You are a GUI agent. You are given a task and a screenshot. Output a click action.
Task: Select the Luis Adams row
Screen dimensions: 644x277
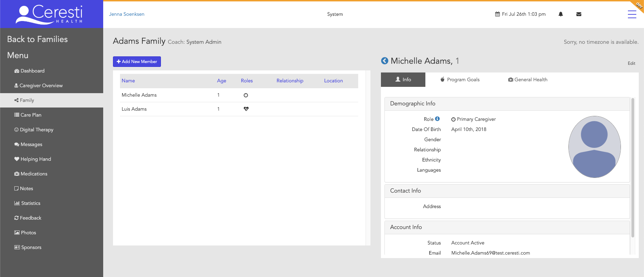[x=239, y=109]
